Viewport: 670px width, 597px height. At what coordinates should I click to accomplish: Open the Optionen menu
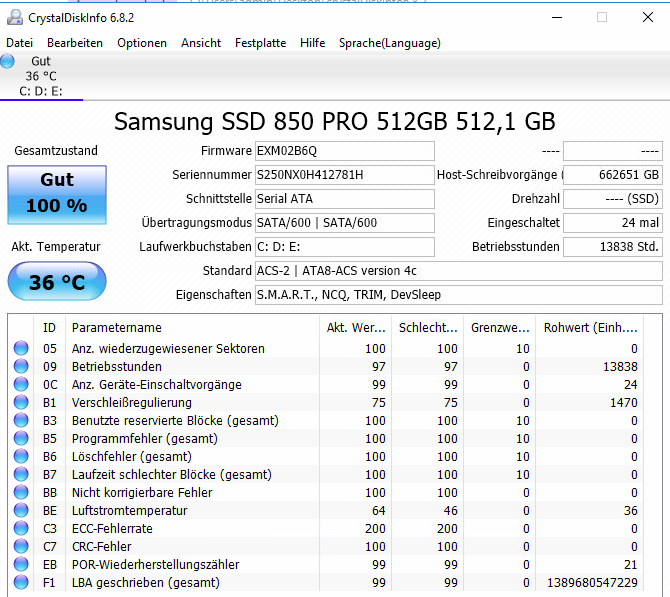[142, 43]
